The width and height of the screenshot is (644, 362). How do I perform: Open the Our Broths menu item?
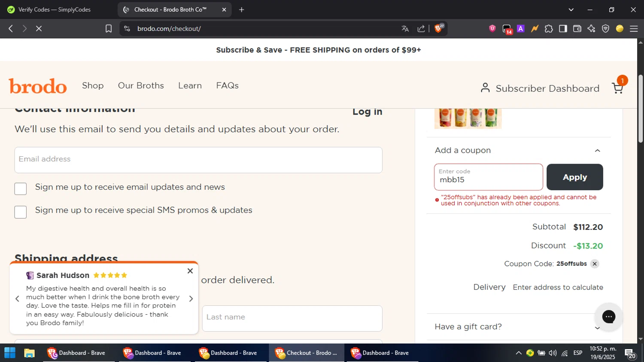point(141,85)
